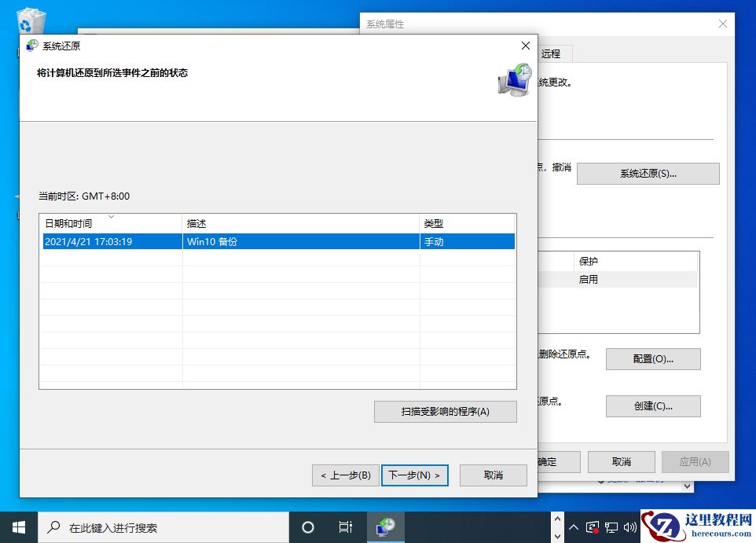Image resolution: width=756 pixels, height=543 pixels.
Task: Click 上一步(B) to go back
Action: click(x=344, y=475)
